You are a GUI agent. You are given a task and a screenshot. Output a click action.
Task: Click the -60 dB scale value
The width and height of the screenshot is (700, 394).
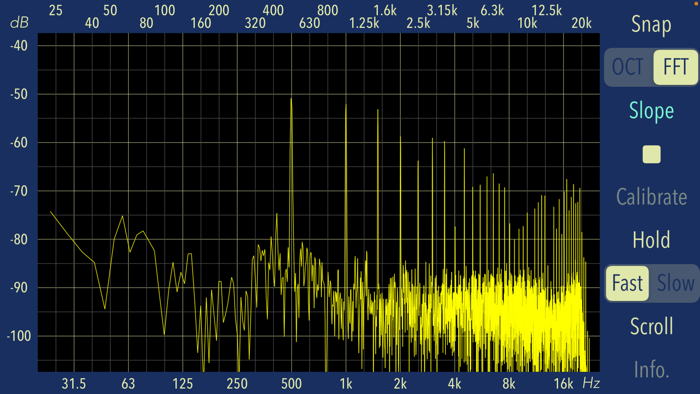18,143
